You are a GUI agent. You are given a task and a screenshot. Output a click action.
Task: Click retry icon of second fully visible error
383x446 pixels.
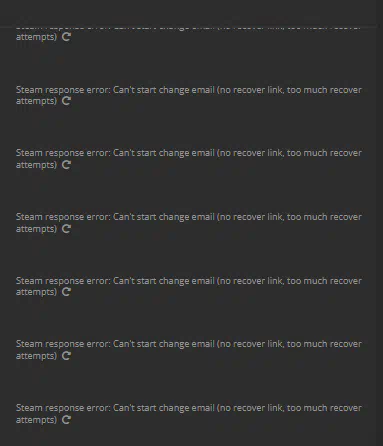[66, 165]
